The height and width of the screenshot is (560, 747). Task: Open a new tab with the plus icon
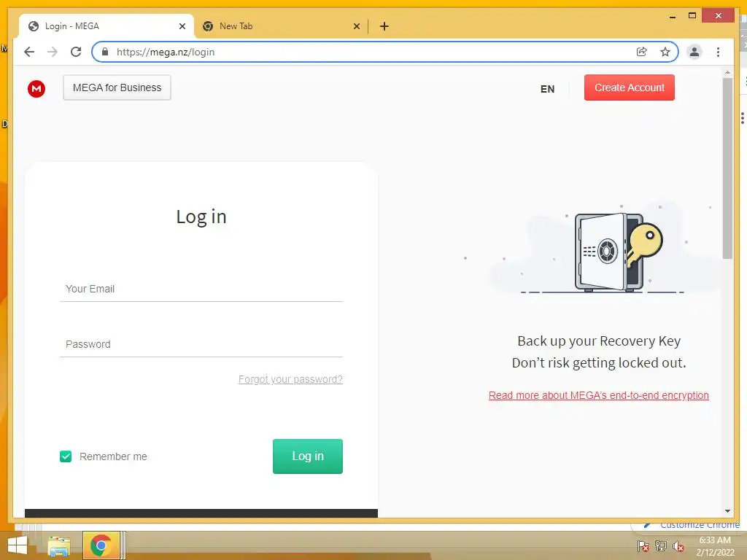[x=384, y=26]
